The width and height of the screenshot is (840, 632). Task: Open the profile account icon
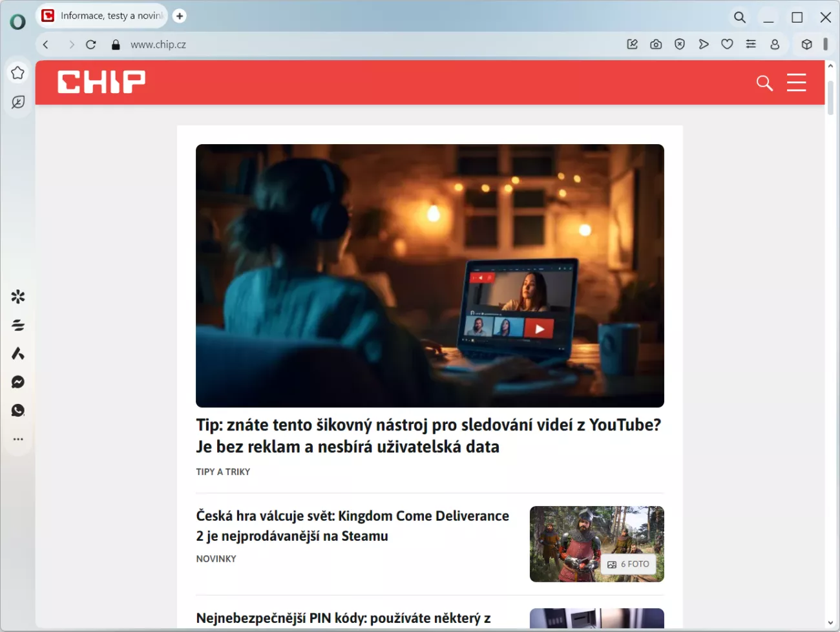pyautogui.click(x=775, y=45)
